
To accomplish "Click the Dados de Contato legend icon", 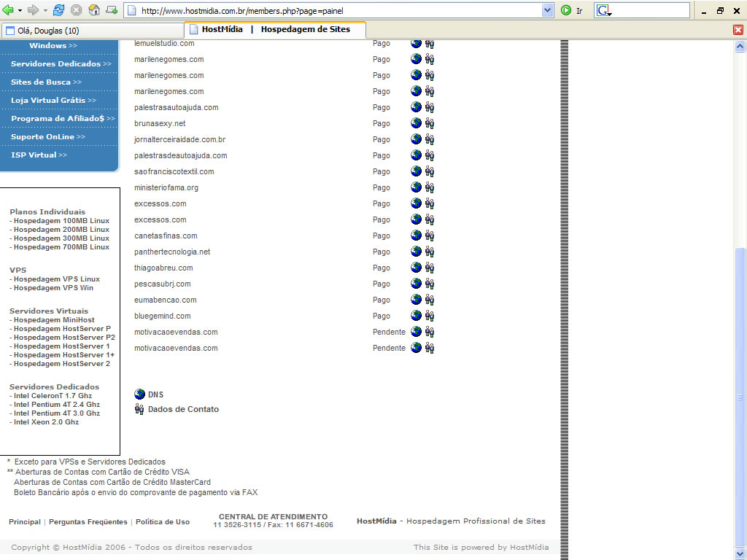I will pyautogui.click(x=139, y=409).
